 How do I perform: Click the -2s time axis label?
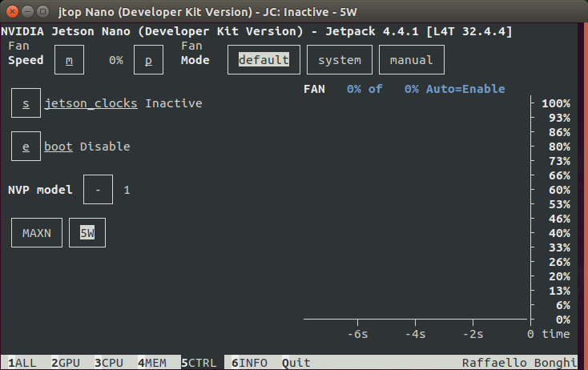tap(473, 334)
